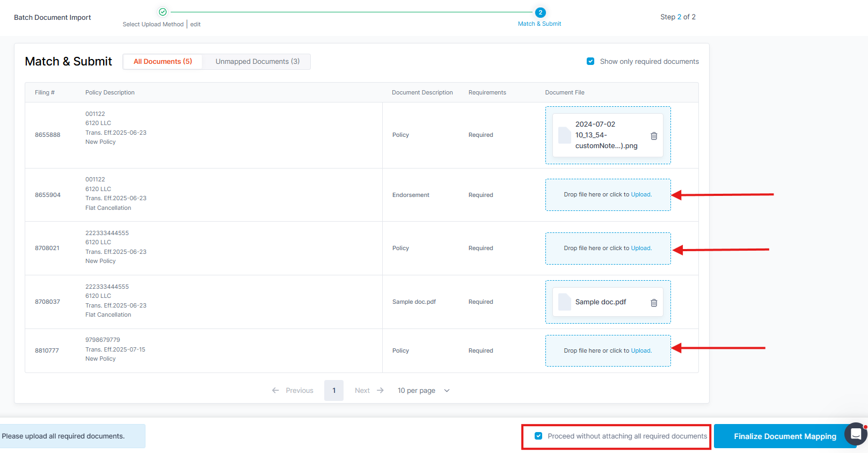Image resolution: width=868 pixels, height=453 pixels.
Task: Click the Match & Submit step label
Action: click(x=539, y=24)
